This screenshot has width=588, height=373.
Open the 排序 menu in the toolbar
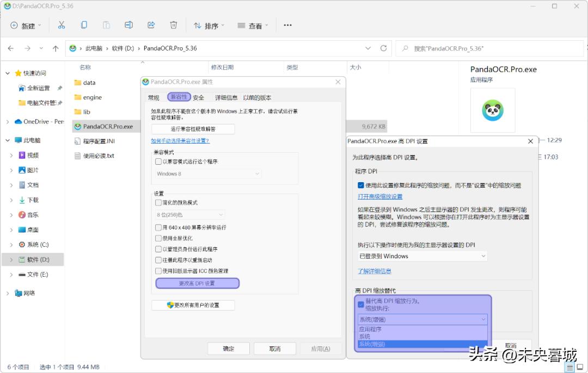point(209,24)
